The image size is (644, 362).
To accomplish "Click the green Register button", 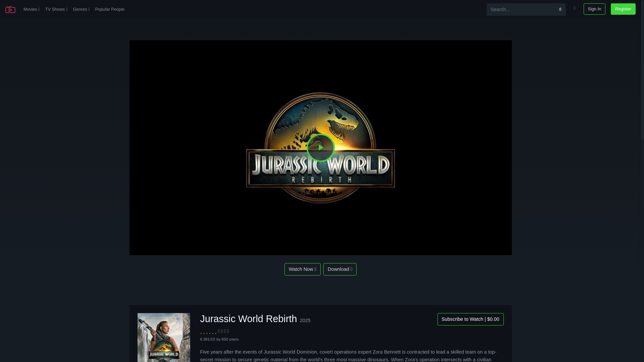I will [x=623, y=9].
